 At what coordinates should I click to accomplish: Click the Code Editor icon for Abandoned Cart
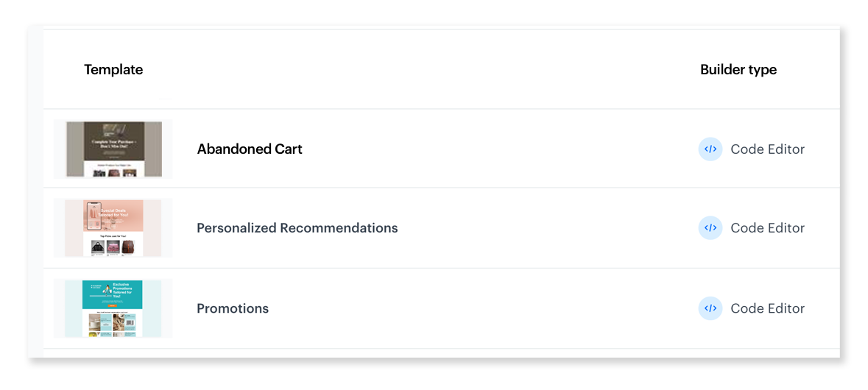(x=710, y=149)
